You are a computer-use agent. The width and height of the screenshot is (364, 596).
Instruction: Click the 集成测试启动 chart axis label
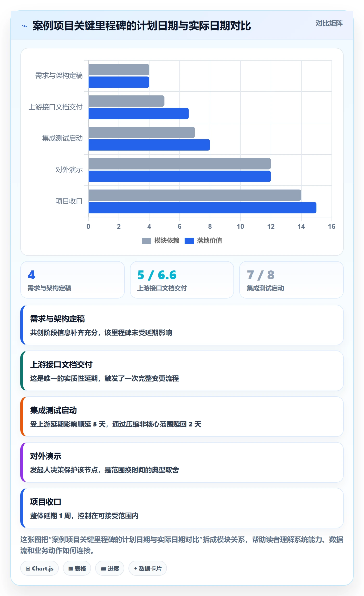(62, 138)
